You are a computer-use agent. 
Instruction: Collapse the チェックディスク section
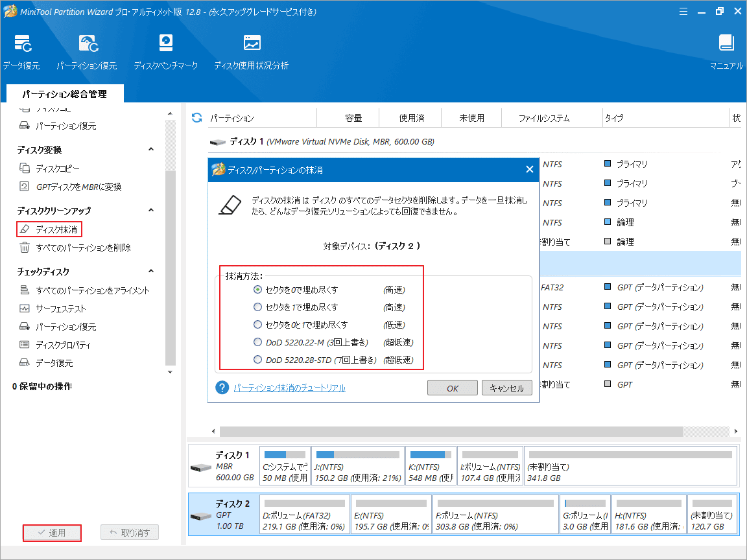[x=151, y=272]
